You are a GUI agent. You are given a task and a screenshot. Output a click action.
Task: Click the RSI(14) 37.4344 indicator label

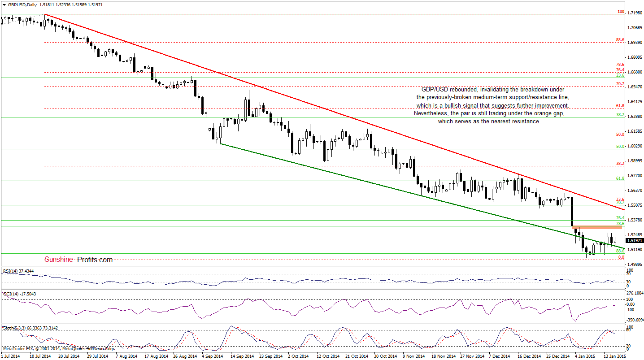[19, 271]
